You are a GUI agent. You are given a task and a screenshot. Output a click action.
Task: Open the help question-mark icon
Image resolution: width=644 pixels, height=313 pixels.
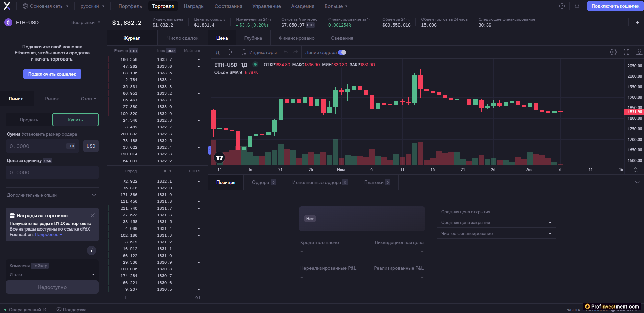click(562, 6)
